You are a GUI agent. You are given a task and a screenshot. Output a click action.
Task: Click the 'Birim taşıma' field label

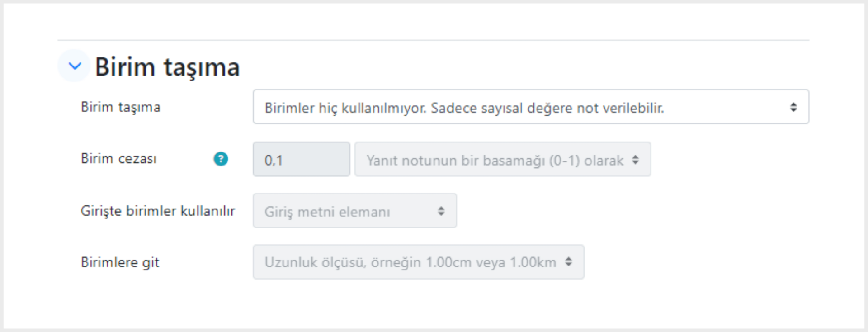(x=121, y=107)
